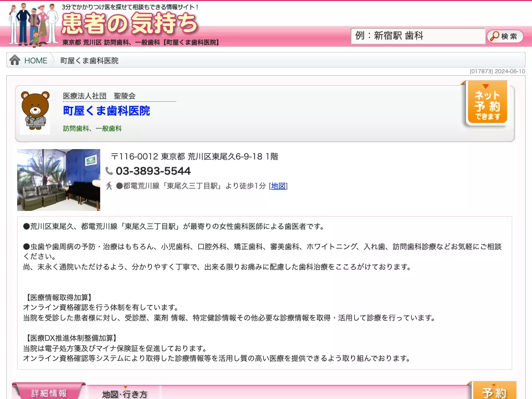Image resolution: width=532 pixels, height=399 pixels.
Task: Click the 予約 button at bottom right
Action: (x=495, y=391)
